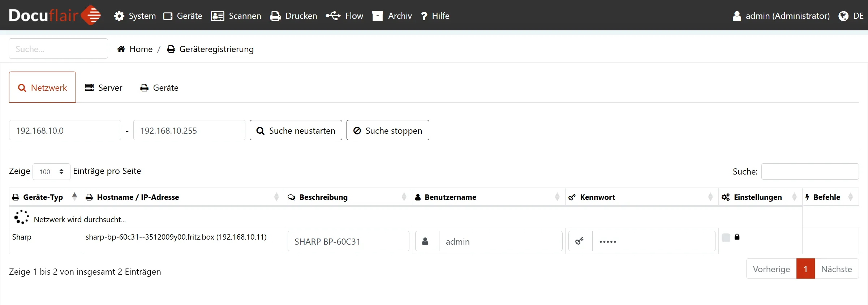Click the user icon beside admin (Administrator)
The height and width of the screenshot is (305, 868).
(737, 16)
